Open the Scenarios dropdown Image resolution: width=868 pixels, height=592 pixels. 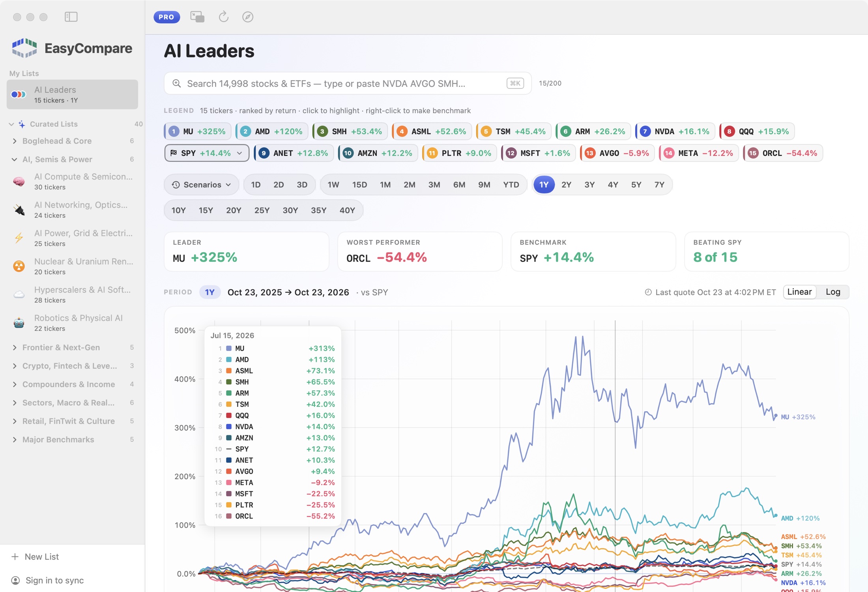pyautogui.click(x=201, y=184)
